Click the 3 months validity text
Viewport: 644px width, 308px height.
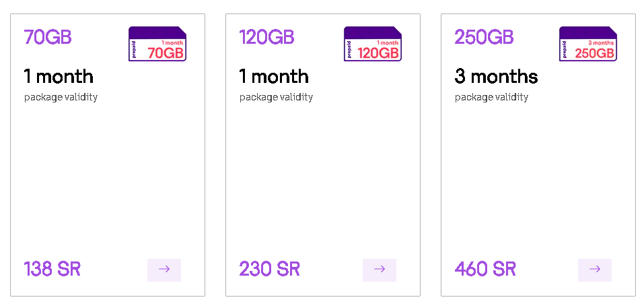tap(496, 76)
